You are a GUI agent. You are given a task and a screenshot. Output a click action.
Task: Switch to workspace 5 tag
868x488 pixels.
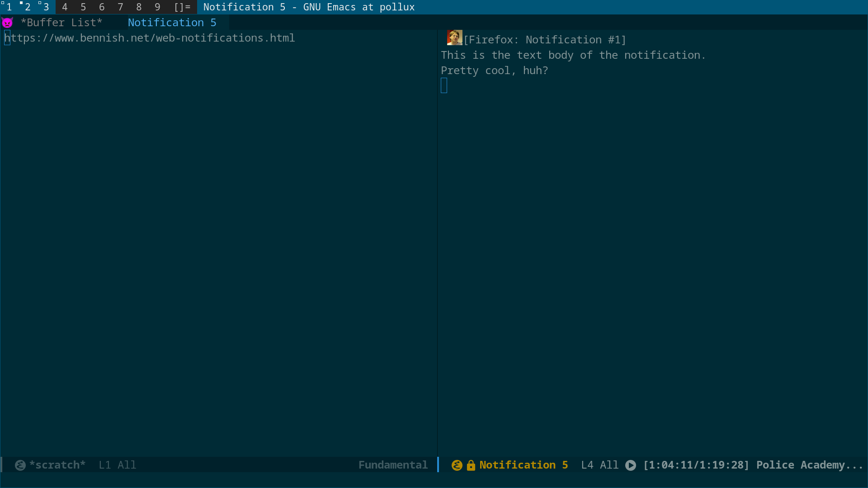(x=83, y=7)
